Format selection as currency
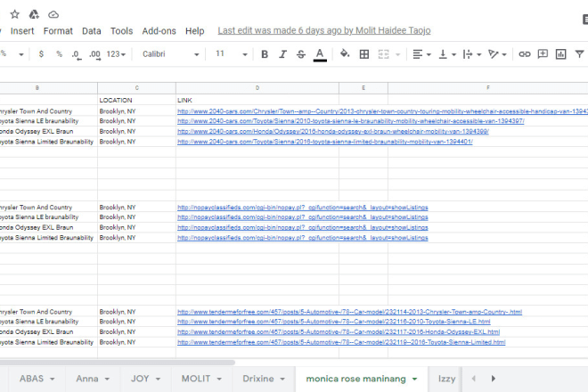Image resolution: width=588 pixels, height=392 pixels. (x=41, y=54)
